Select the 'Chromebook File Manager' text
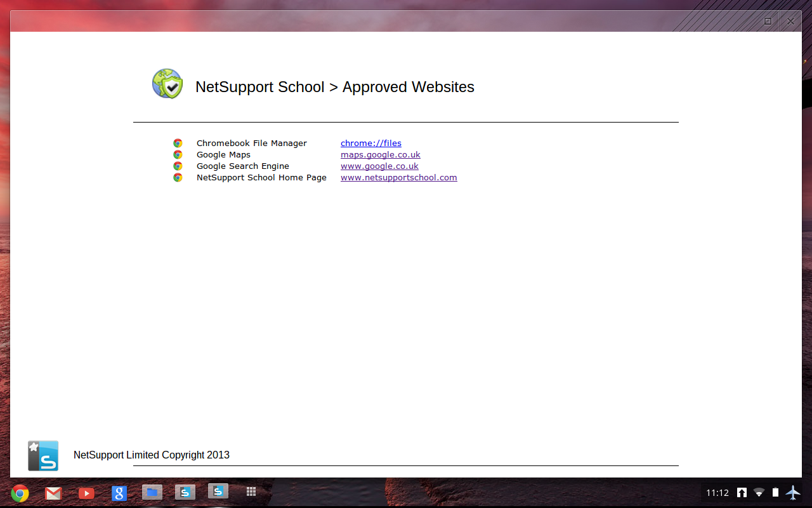The width and height of the screenshot is (812, 508). click(252, 144)
